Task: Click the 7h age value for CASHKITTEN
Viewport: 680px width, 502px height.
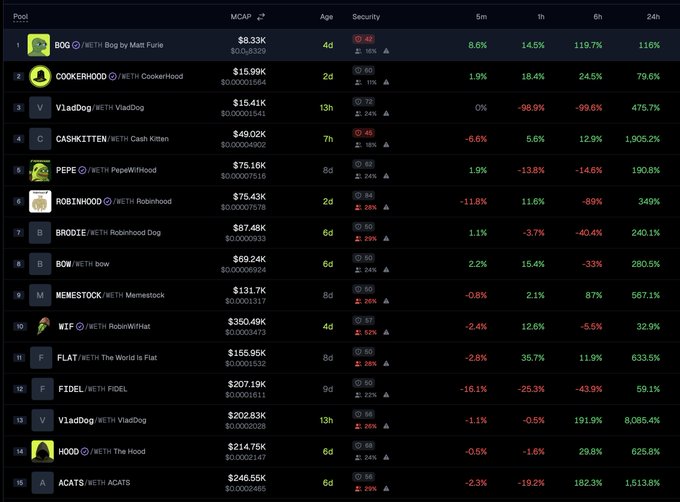Action: 328,139
